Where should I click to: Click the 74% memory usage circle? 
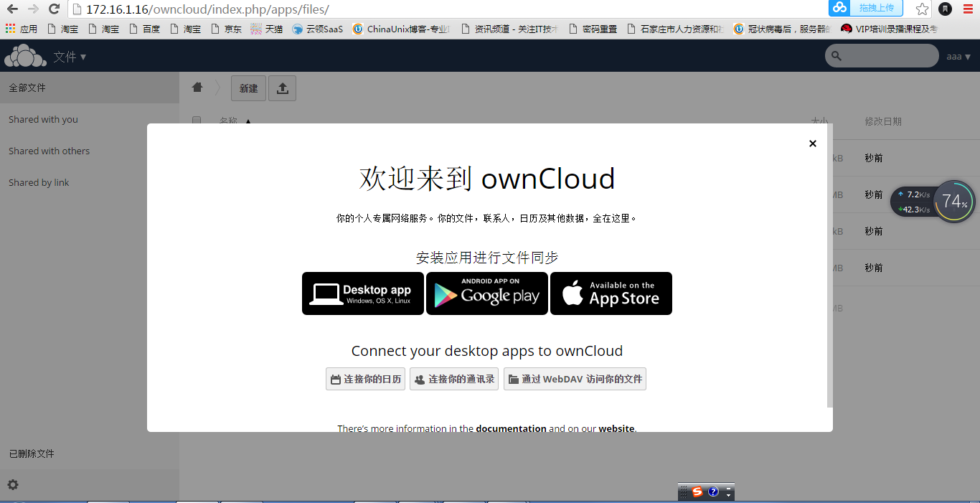[955, 202]
